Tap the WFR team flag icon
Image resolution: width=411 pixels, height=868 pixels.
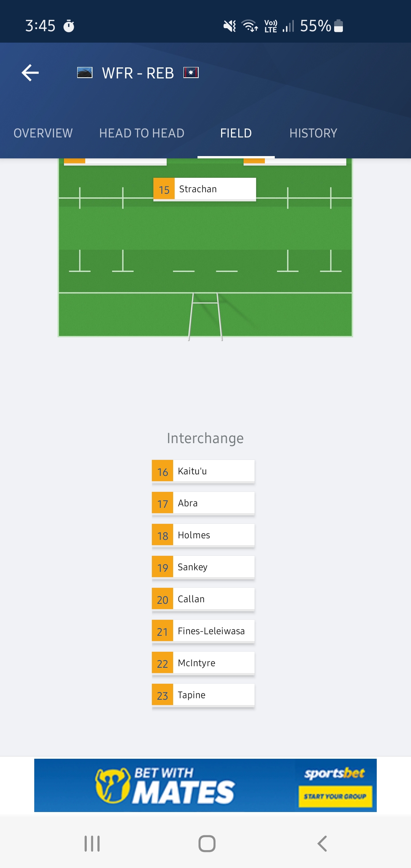[x=85, y=73]
